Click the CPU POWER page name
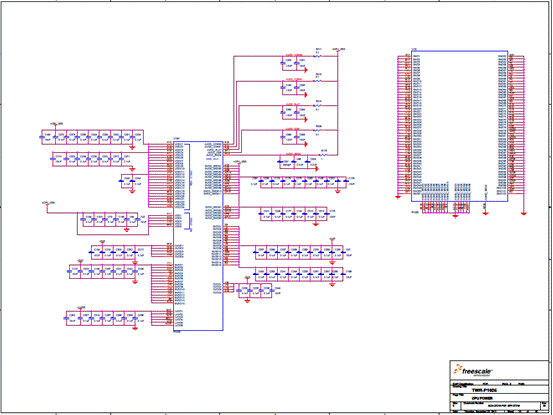Image resolution: width=553 pixels, height=415 pixels. point(482,398)
